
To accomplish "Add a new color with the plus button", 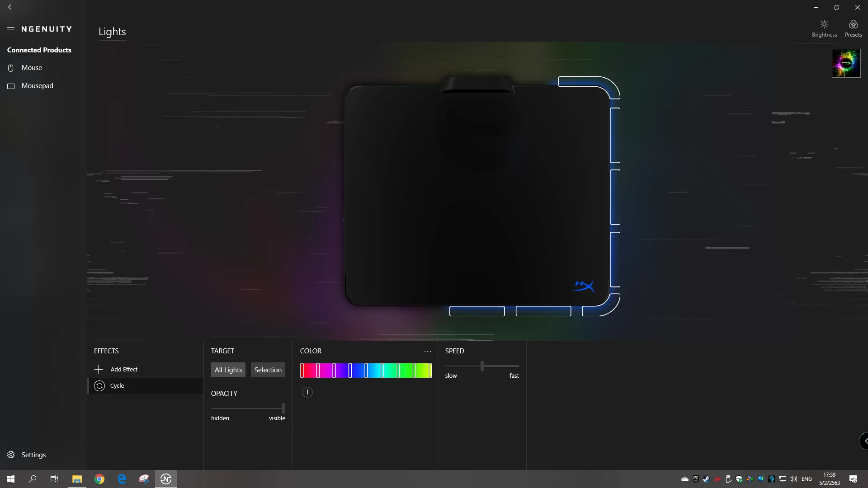I will click(x=307, y=392).
